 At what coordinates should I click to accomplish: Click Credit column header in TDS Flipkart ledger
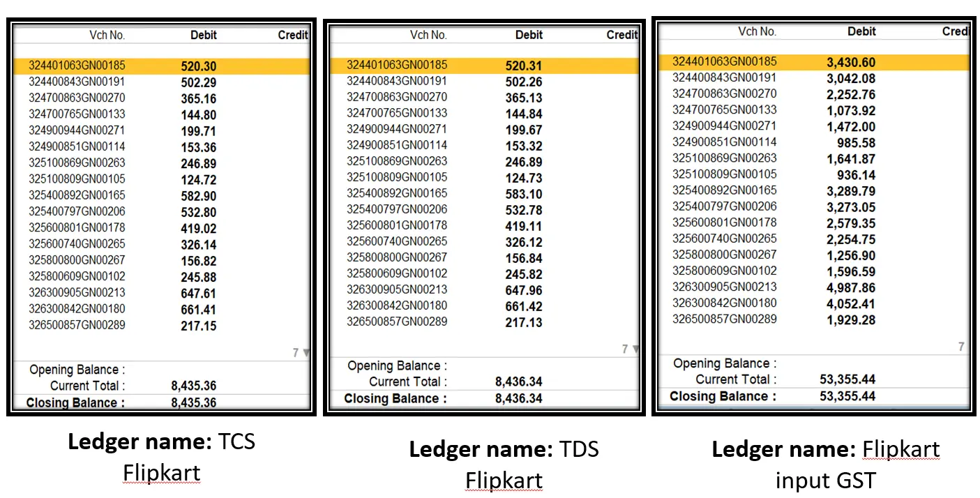point(621,35)
